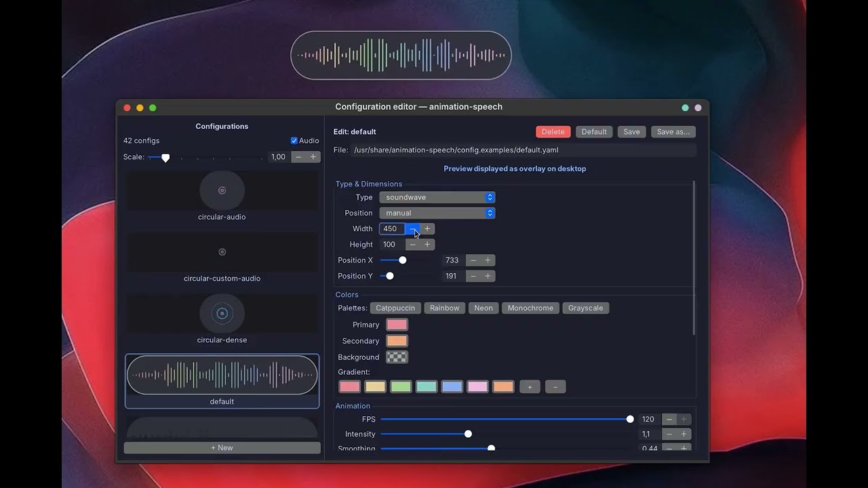Increase the Width with plus button
The image size is (868, 488).
tap(427, 229)
